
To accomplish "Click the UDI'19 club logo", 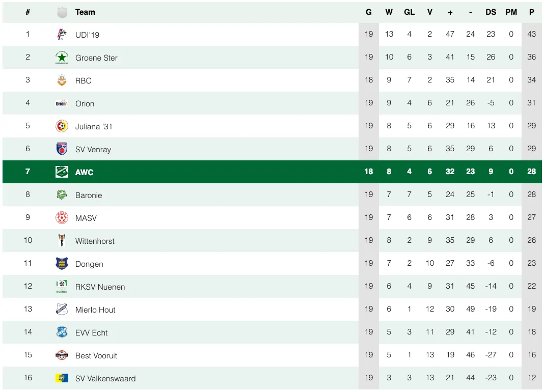I will (62, 35).
